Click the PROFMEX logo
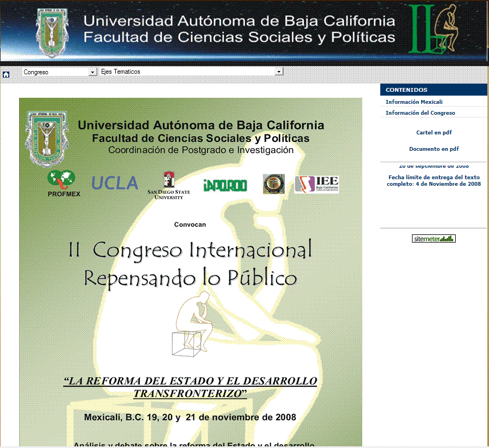 click(63, 184)
